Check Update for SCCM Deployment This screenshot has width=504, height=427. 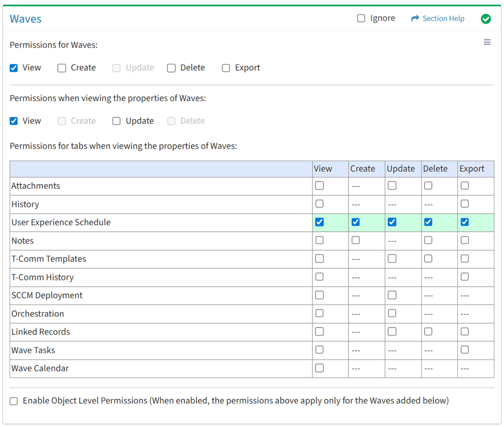pos(392,295)
